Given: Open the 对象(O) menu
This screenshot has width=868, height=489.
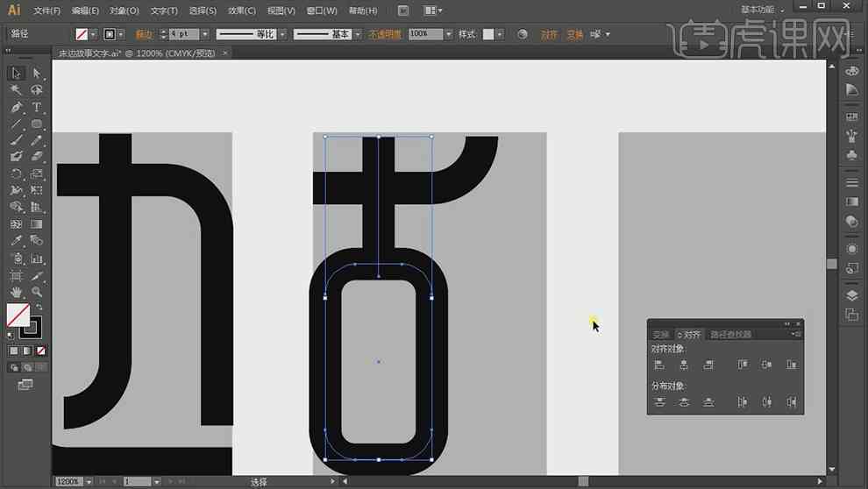Looking at the screenshot, I should pos(124,11).
